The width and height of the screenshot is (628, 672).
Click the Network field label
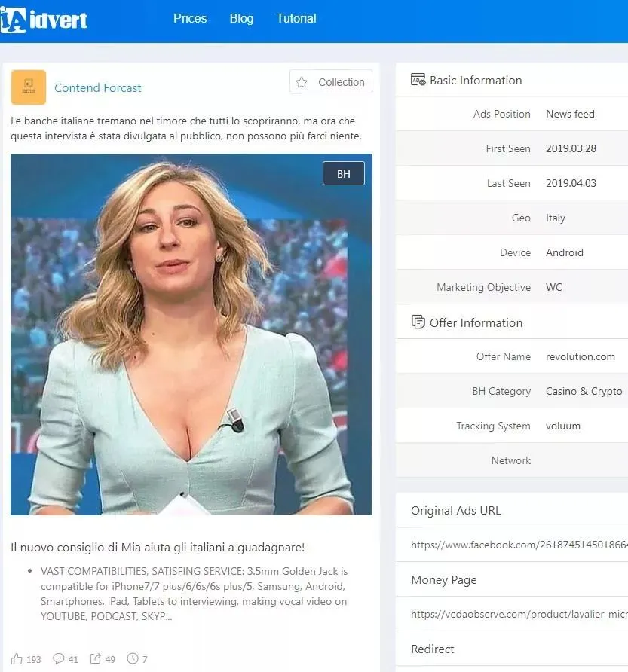click(x=511, y=461)
